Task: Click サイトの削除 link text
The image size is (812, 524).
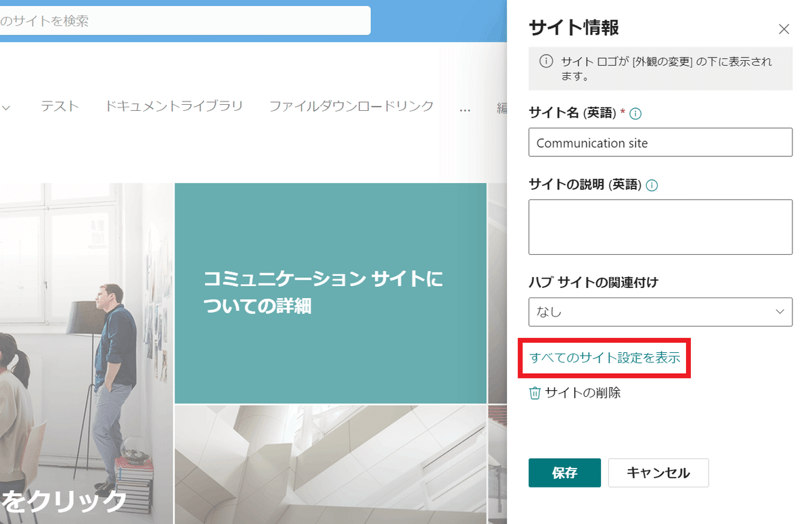Action: click(x=583, y=392)
